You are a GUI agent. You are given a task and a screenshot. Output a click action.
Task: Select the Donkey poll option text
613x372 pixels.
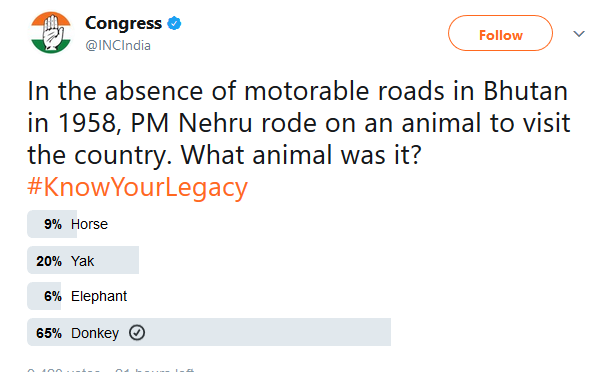coord(95,333)
